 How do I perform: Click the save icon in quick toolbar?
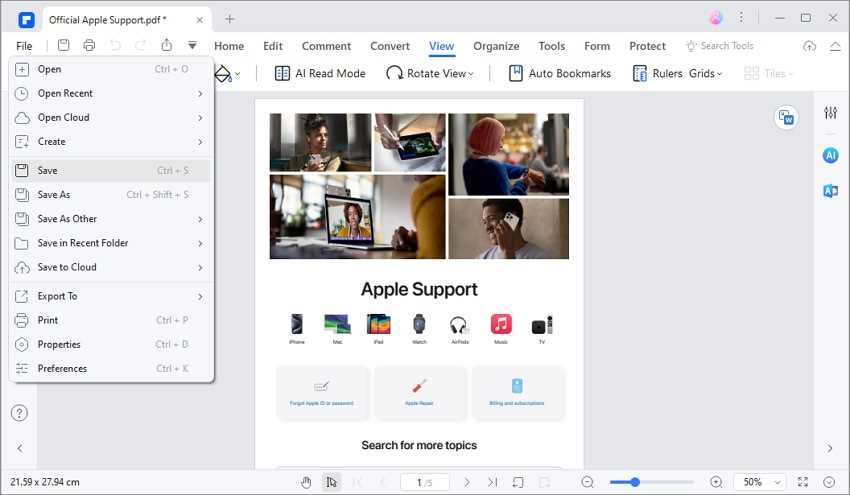tap(63, 46)
